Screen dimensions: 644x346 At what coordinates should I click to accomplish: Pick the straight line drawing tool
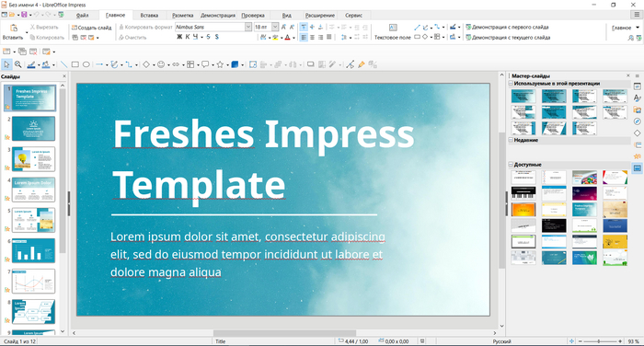(x=63, y=64)
